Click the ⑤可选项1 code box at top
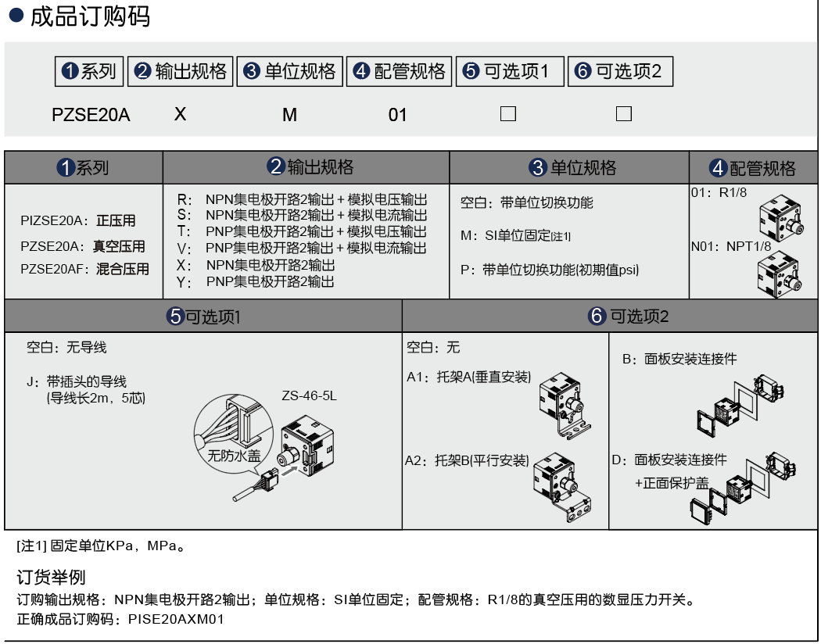The width and height of the screenshot is (821, 644). click(510, 71)
